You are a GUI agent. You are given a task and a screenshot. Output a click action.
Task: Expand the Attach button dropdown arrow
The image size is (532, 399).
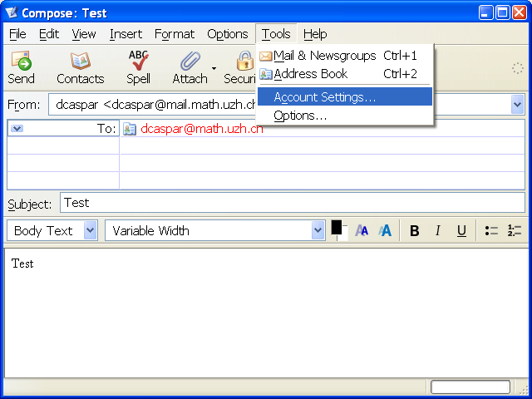click(214, 68)
